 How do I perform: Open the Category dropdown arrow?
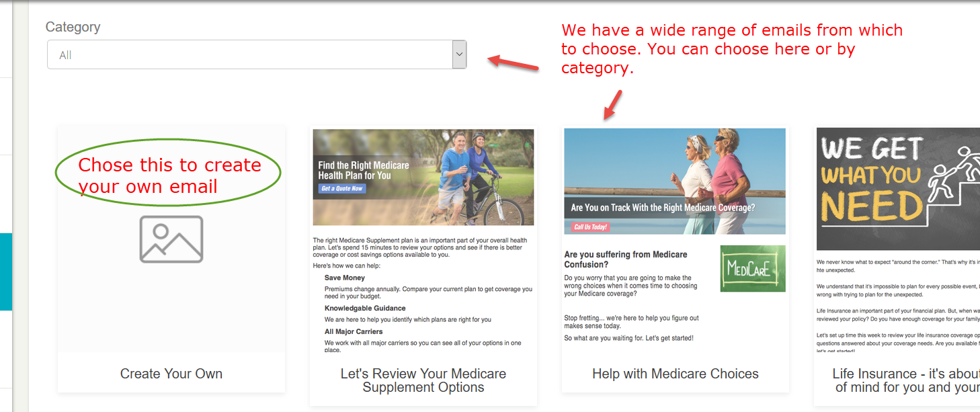[x=459, y=54]
